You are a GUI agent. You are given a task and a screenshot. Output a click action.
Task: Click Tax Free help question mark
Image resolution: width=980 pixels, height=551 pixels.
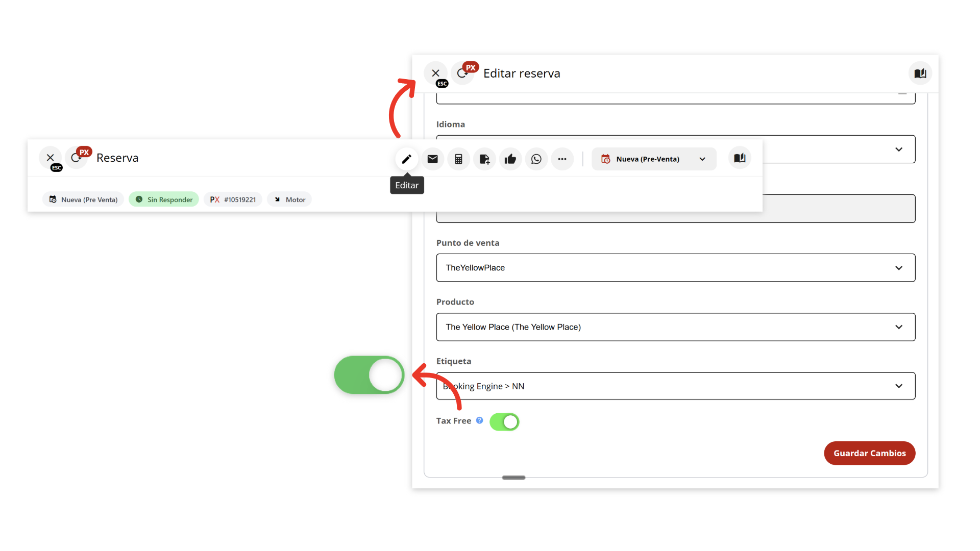(479, 420)
